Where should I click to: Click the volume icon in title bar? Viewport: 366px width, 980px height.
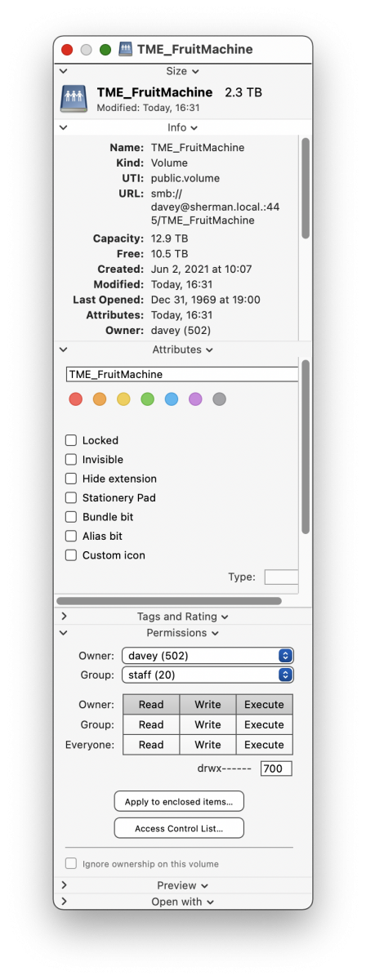click(x=126, y=50)
